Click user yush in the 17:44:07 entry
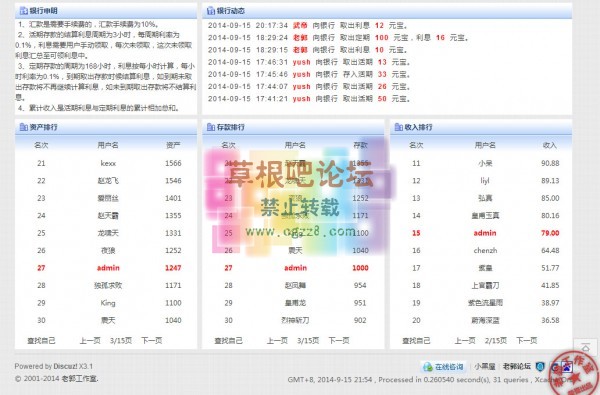 (x=302, y=87)
